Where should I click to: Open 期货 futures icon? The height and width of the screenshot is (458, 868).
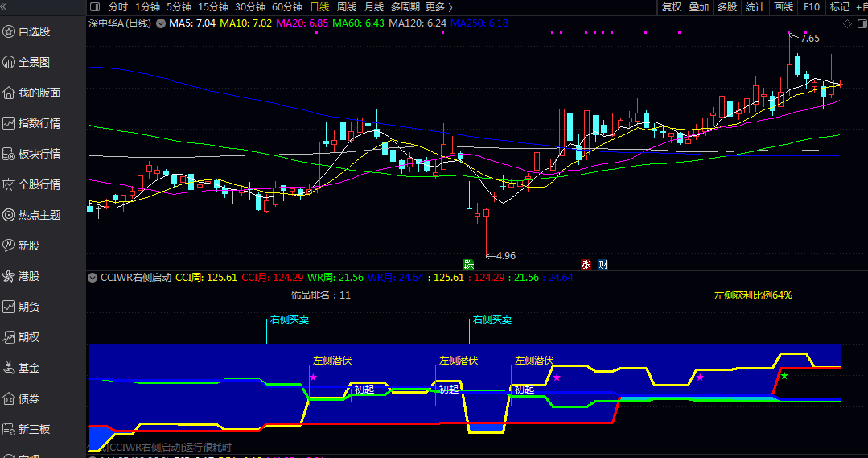9,306
